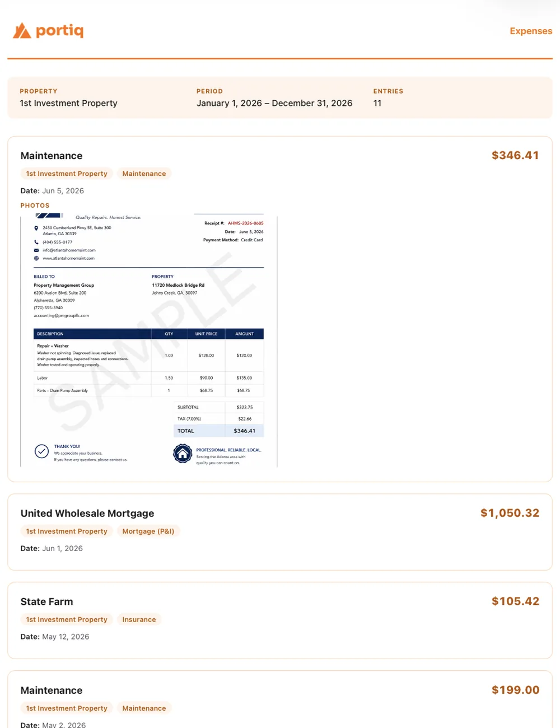The height and width of the screenshot is (728, 560).
Task: Click the portiq logo
Action: point(48,30)
